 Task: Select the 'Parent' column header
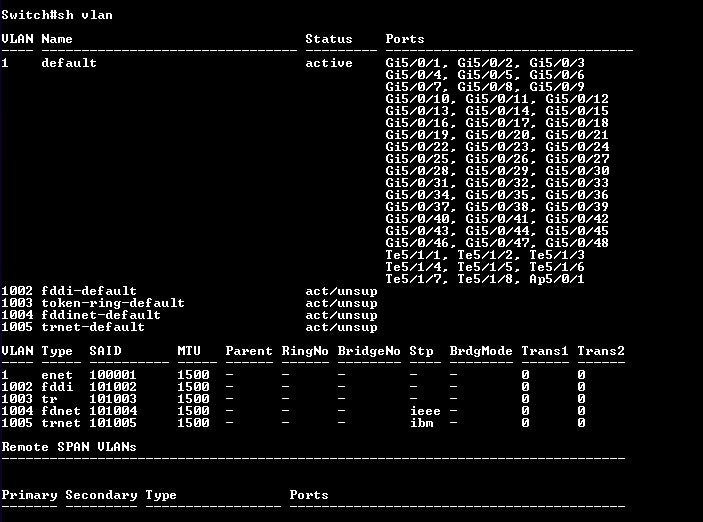click(249, 351)
